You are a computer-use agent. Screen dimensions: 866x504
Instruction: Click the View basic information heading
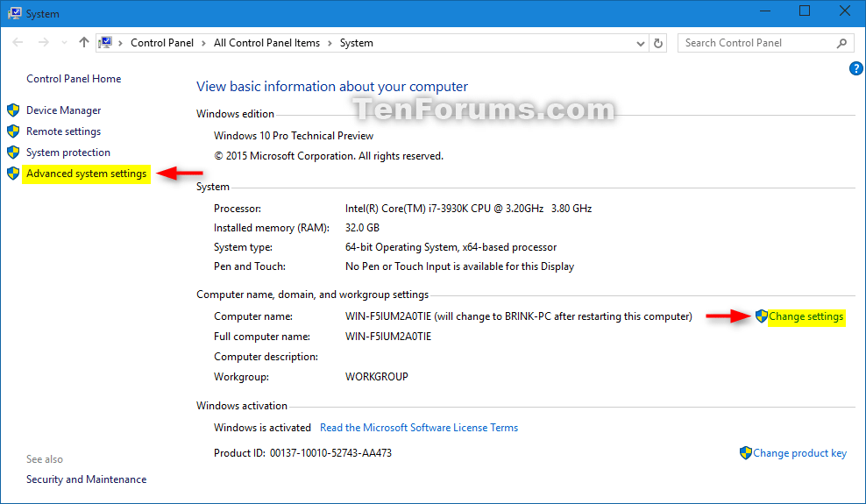tap(332, 87)
